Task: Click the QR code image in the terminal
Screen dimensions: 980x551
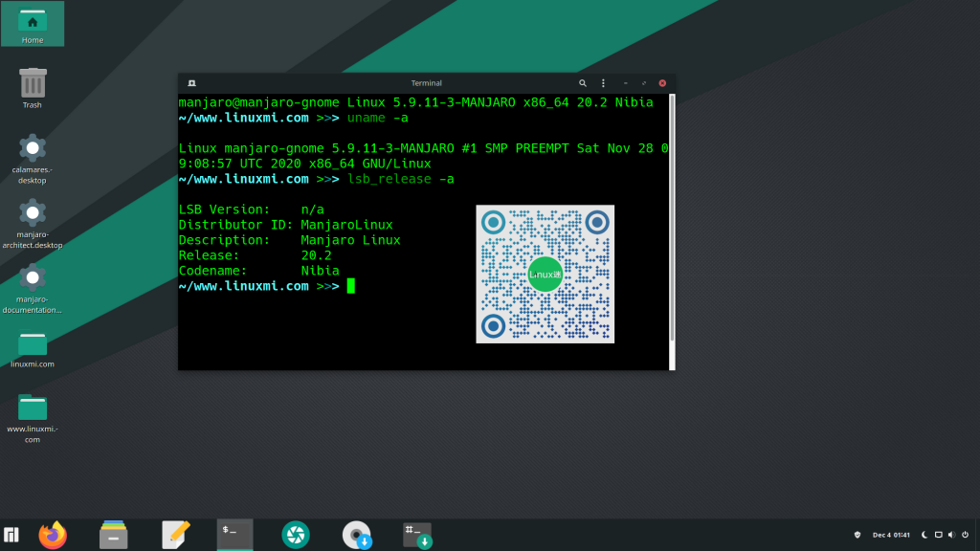Action: pyautogui.click(x=545, y=274)
